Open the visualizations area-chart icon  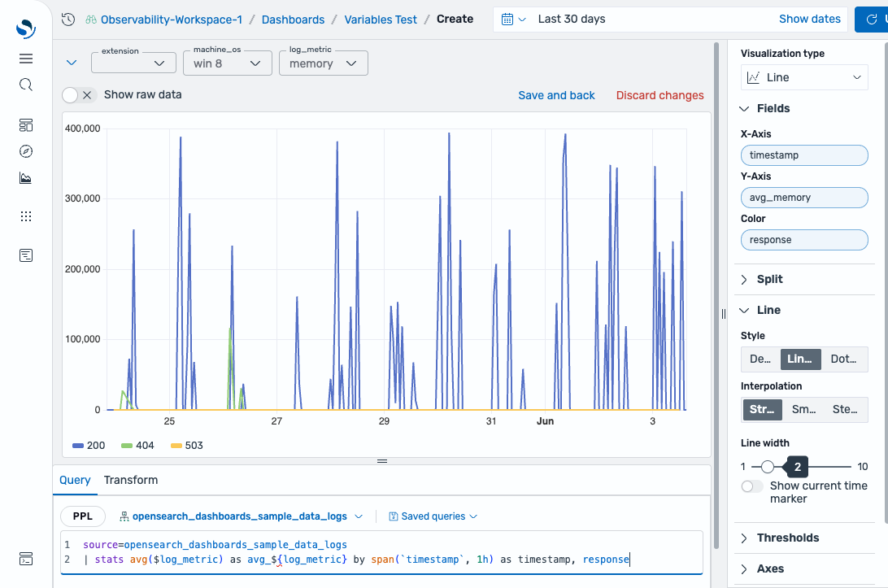pos(26,178)
